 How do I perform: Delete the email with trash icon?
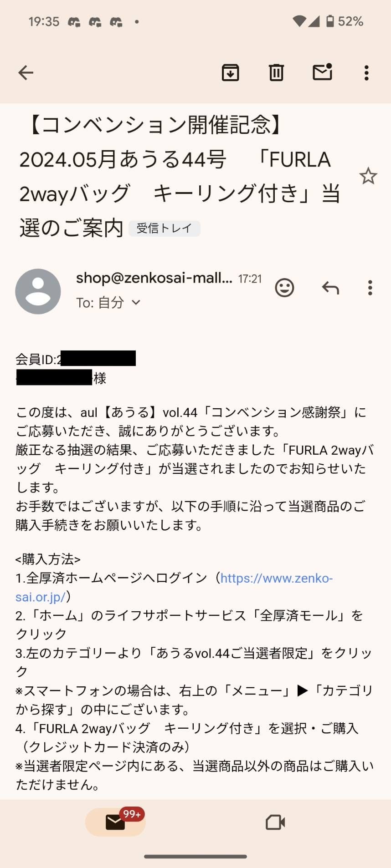click(276, 73)
